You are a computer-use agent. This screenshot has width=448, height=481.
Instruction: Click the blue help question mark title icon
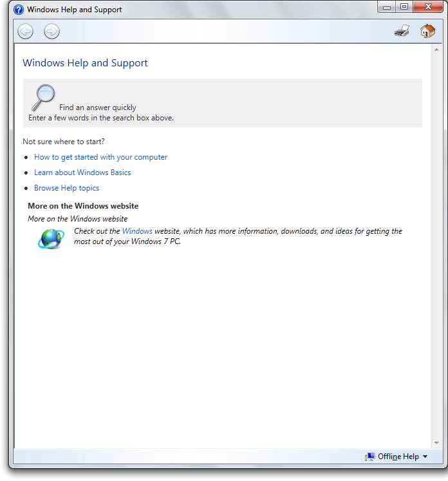point(19,10)
